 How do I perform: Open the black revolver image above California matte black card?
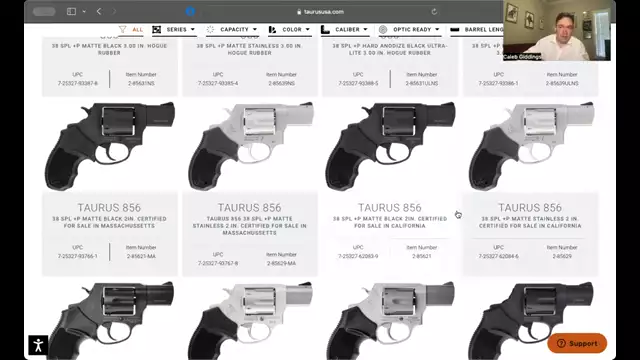[x=390, y=146]
